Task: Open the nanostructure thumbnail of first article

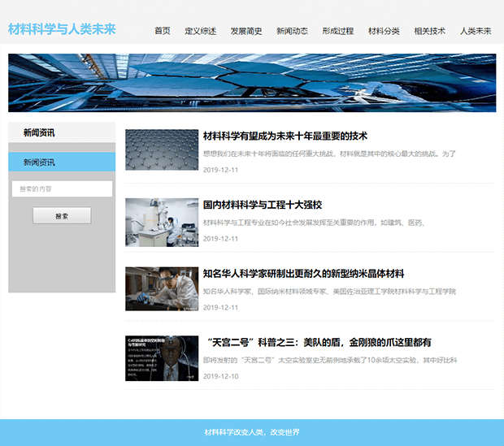Action: pyautogui.click(x=162, y=150)
